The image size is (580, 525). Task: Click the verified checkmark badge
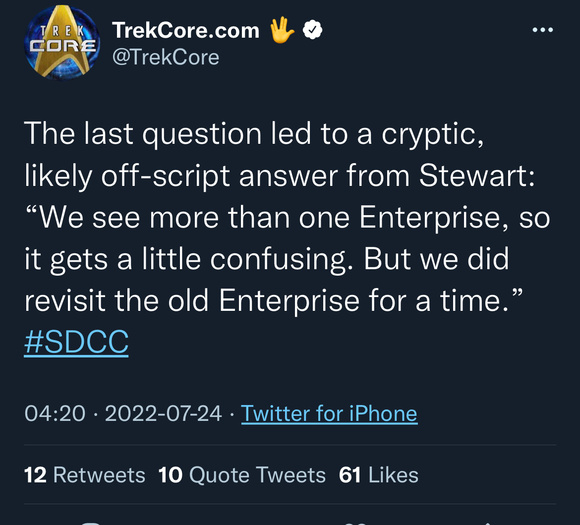[313, 30]
